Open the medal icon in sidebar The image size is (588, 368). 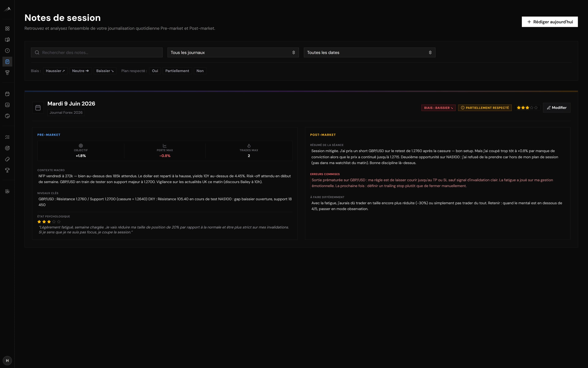coord(7,73)
